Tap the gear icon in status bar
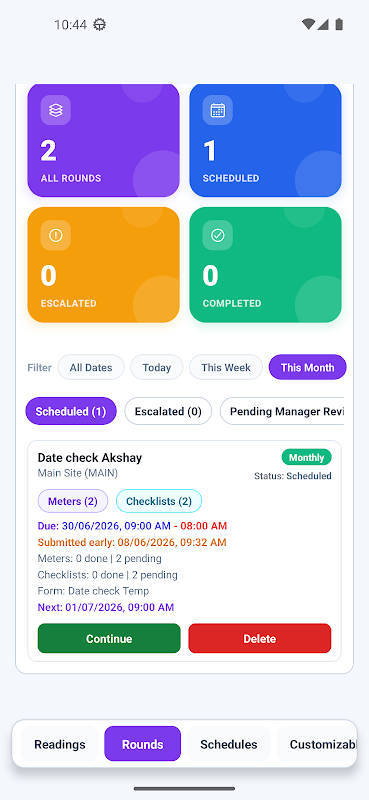This screenshot has height=800, width=369. (100, 24)
